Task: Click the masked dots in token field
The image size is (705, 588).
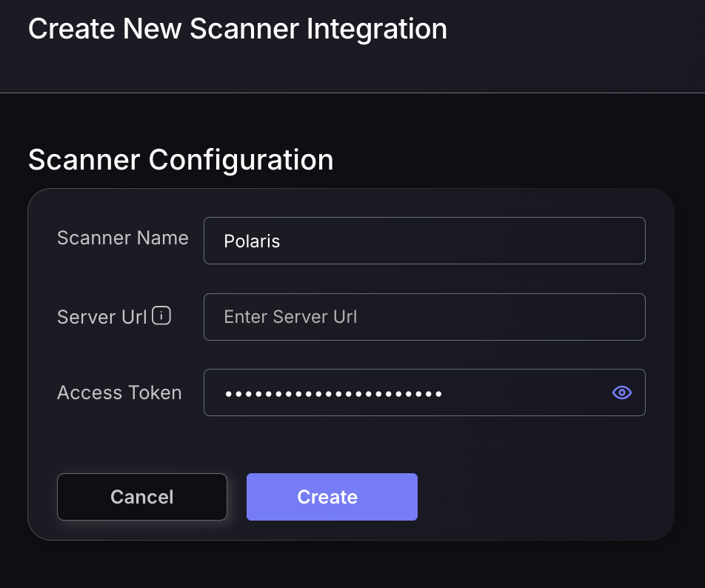Action: (333, 393)
